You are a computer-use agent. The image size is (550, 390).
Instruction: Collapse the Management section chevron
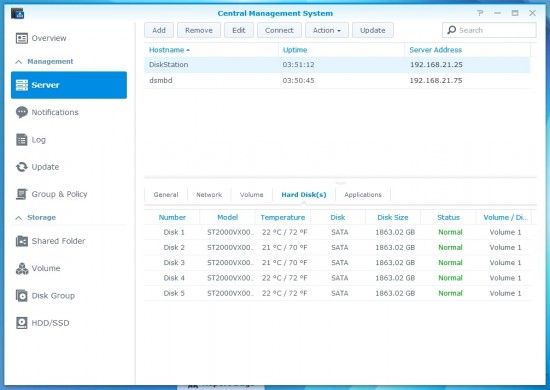tap(19, 62)
